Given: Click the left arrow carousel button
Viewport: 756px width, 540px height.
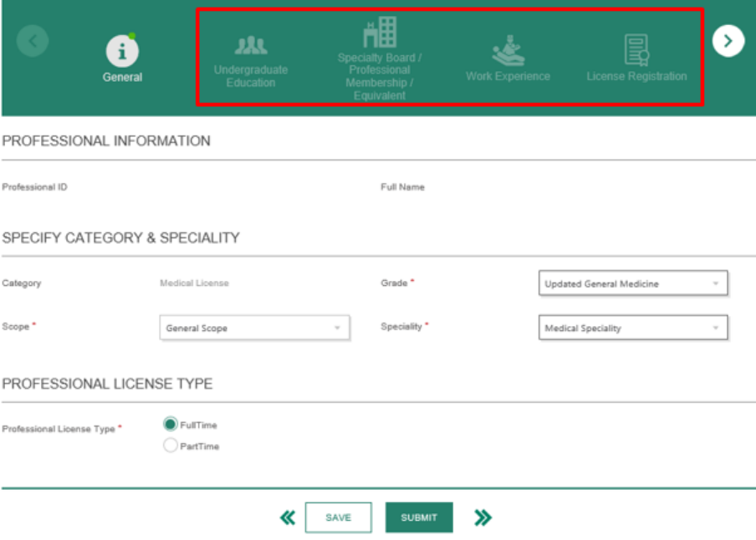Looking at the screenshot, I should coord(33,42).
